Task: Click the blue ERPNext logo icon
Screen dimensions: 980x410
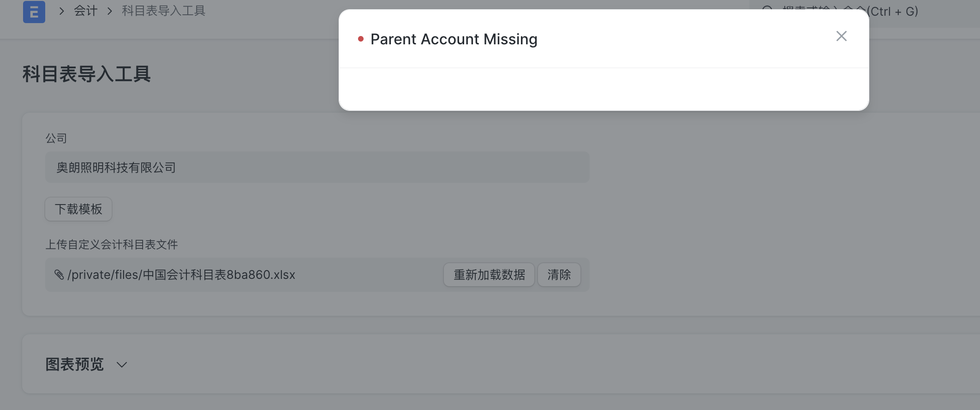Action: coord(34,12)
